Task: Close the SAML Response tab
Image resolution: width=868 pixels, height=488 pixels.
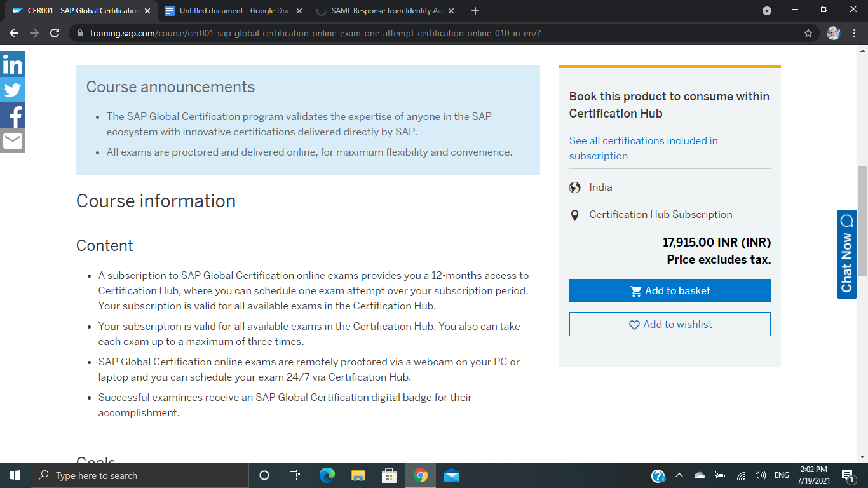Action: click(x=451, y=11)
